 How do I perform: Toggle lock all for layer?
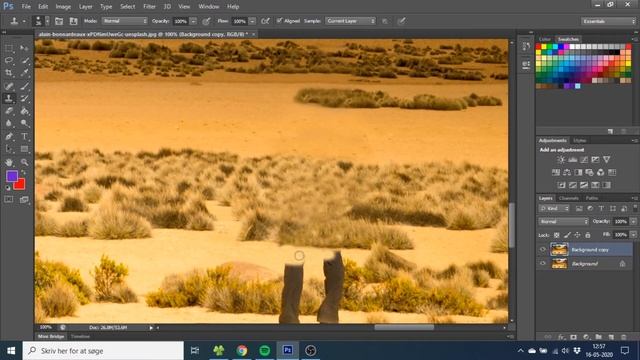coord(588,235)
